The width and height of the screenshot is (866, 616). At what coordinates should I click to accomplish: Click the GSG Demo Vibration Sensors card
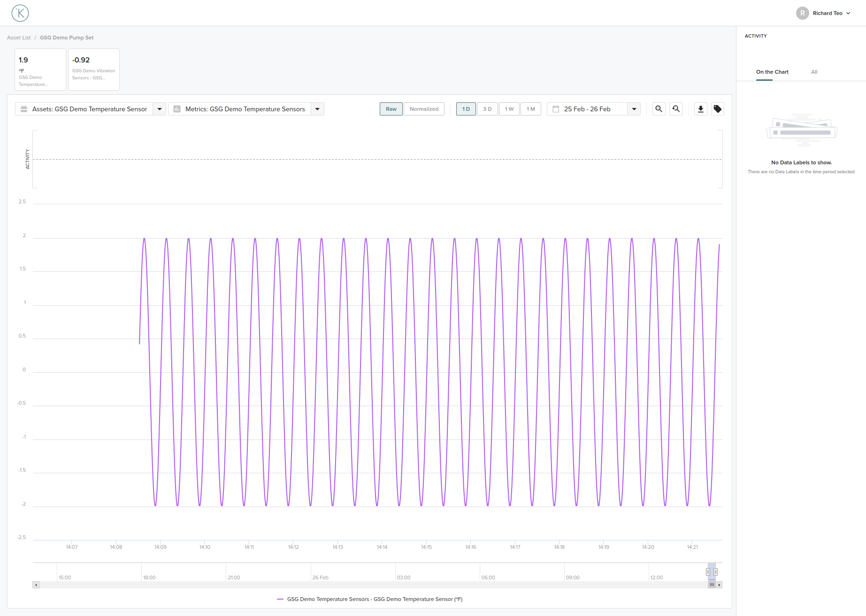click(x=93, y=69)
